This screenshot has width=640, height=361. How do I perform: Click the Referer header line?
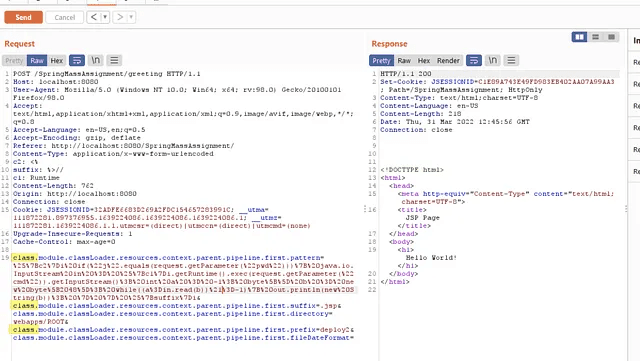coord(124,146)
